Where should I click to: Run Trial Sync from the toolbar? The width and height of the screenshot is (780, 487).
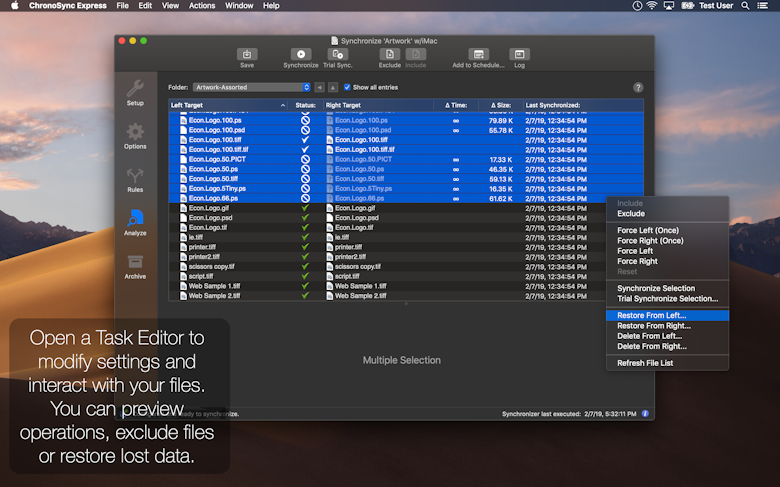pos(338,54)
